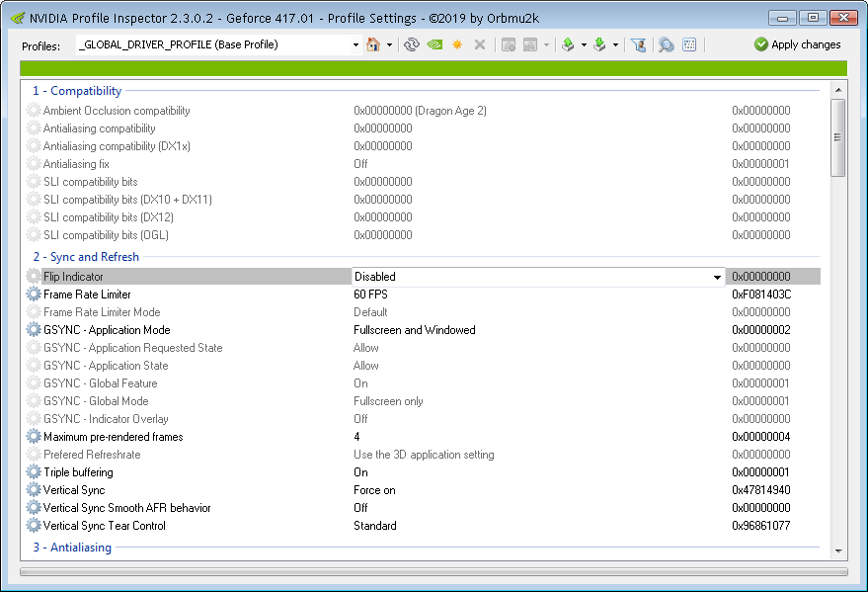Click the scrollbar up arrow button
The height and width of the screenshot is (592, 868).
(x=838, y=90)
